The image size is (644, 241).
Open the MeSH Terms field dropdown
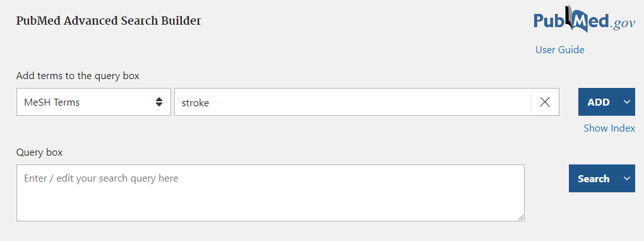[93, 102]
